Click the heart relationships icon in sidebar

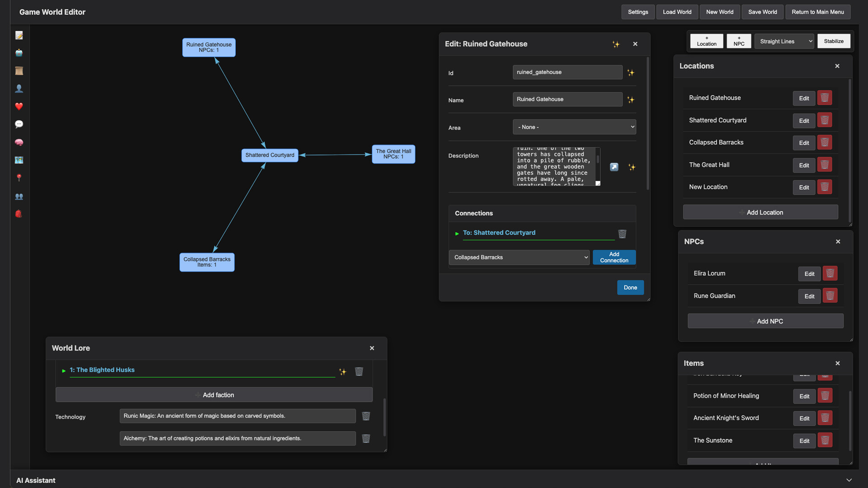coord(19,107)
